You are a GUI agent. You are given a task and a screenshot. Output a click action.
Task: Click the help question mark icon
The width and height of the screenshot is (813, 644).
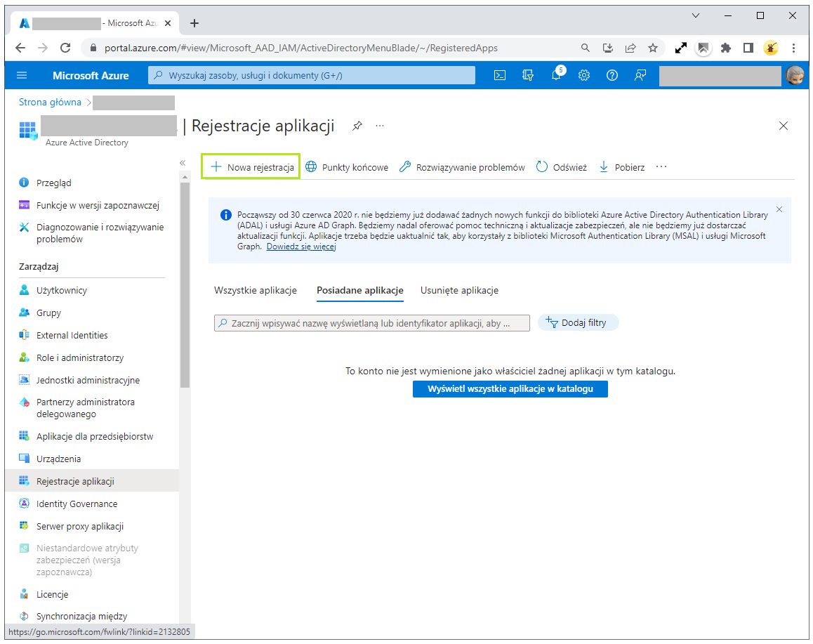(x=612, y=75)
